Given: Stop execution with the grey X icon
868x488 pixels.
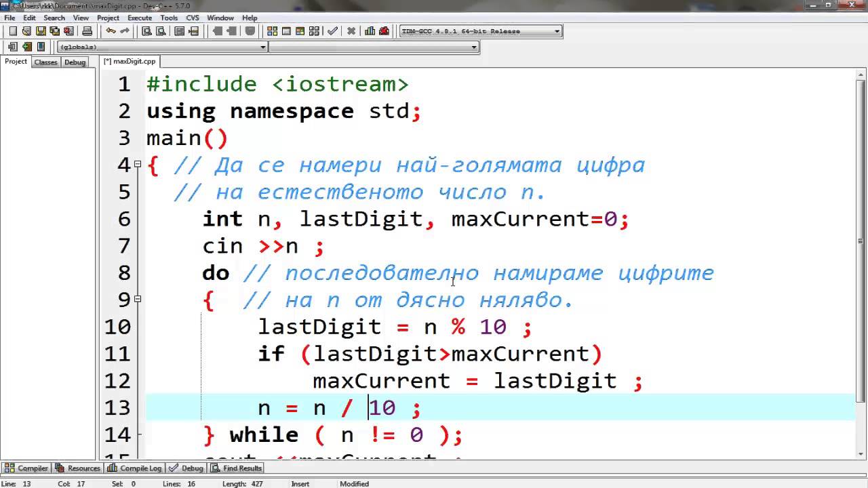Looking at the screenshot, I should tap(351, 31).
